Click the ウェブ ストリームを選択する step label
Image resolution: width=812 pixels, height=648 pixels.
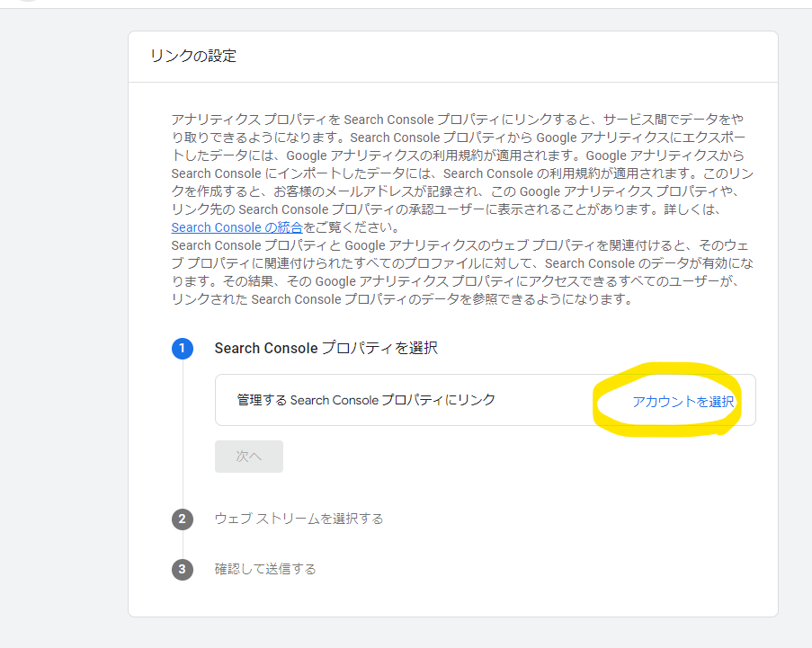tap(299, 519)
